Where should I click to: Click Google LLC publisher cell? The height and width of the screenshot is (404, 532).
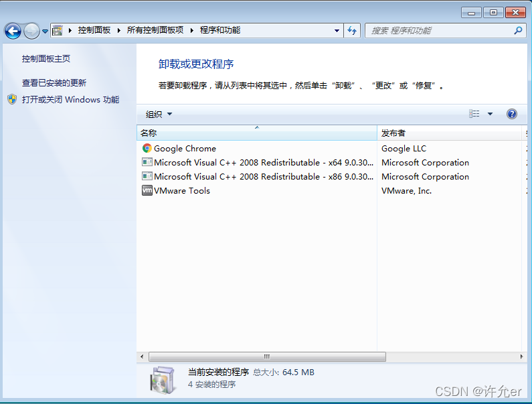[404, 149]
